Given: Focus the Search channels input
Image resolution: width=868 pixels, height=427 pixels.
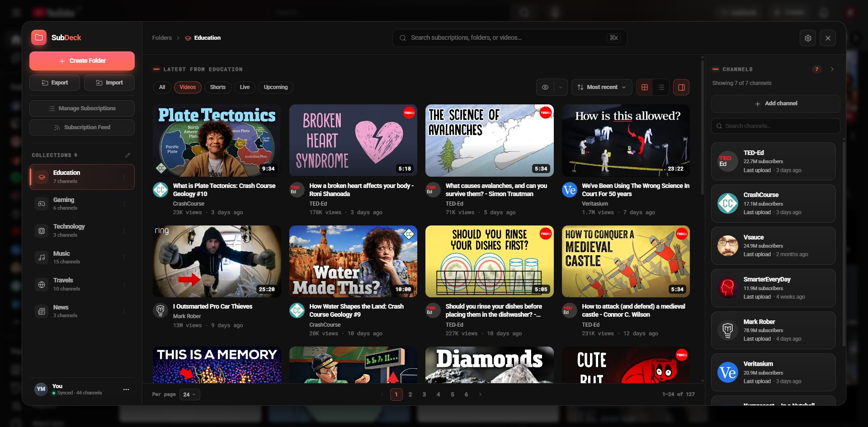Looking at the screenshot, I should [776, 126].
